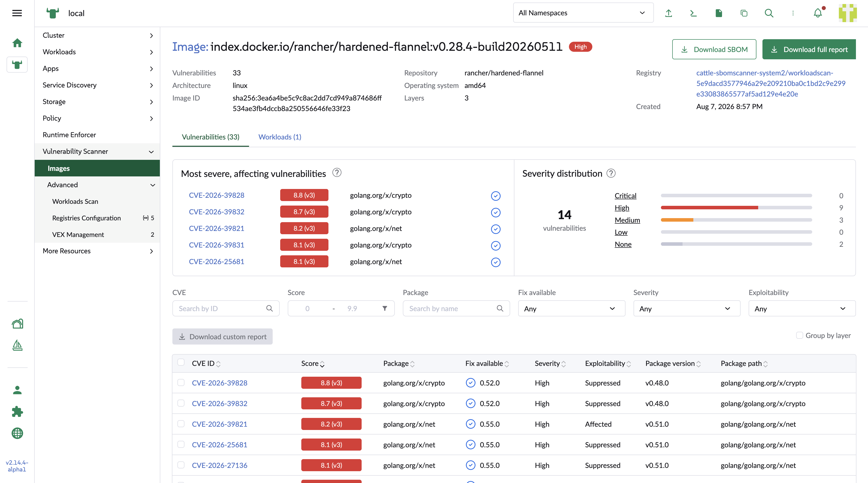Open the resource search magnifier icon
Image resolution: width=868 pixels, height=483 pixels.
tap(768, 13)
